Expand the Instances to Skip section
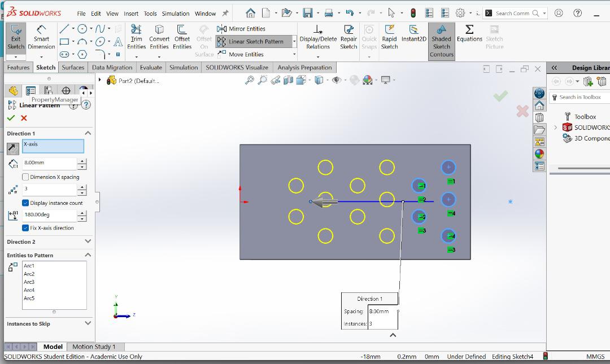 pyautogui.click(x=88, y=323)
